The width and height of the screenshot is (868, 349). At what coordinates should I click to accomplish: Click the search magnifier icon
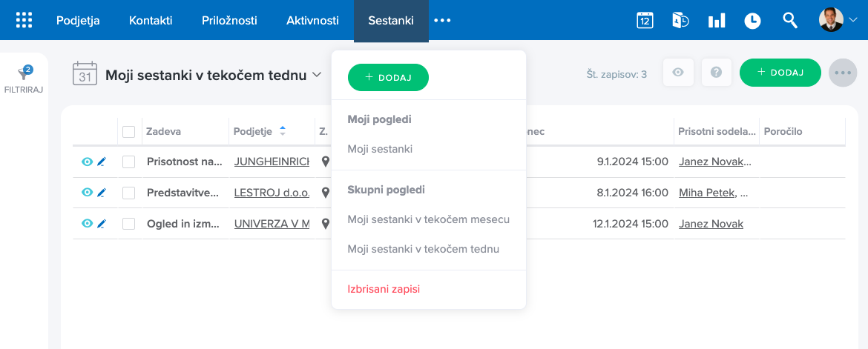pos(790,21)
